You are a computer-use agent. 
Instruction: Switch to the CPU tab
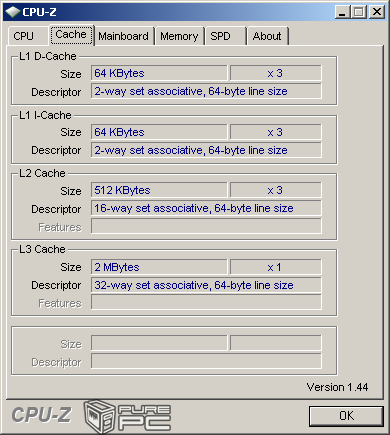(28, 36)
